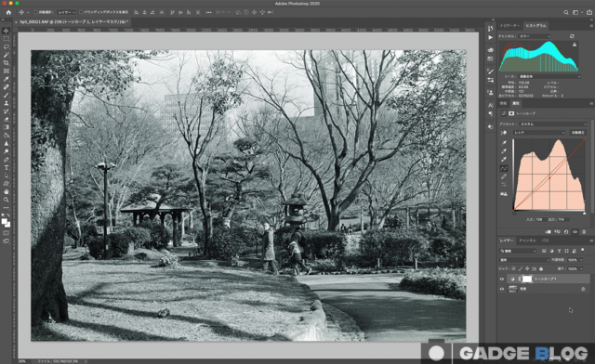Image resolution: width=595 pixels, height=364 pixels.
Task: Expand the curves preset dropdown
Action: pos(552,124)
